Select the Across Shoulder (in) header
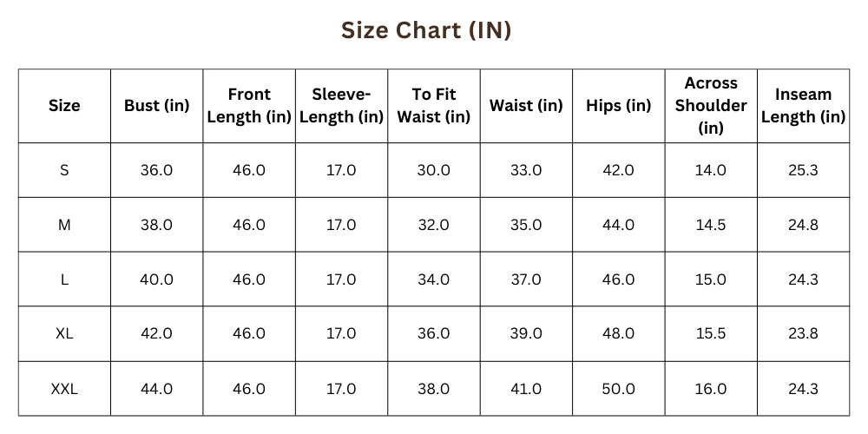Screen dimensions: 868x434 point(711,105)
